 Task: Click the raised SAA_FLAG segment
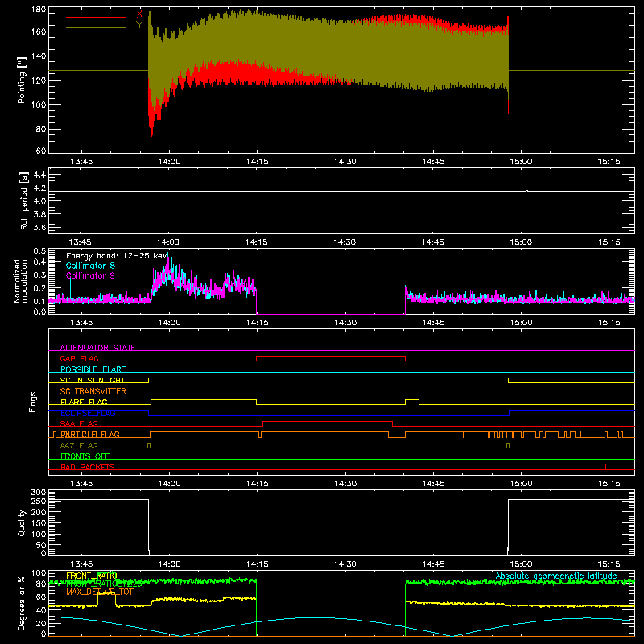click(328, 421)
